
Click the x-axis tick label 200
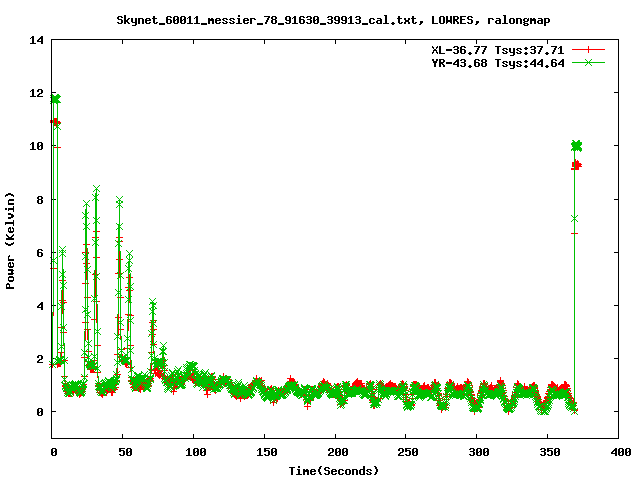(x=338, y=452)
